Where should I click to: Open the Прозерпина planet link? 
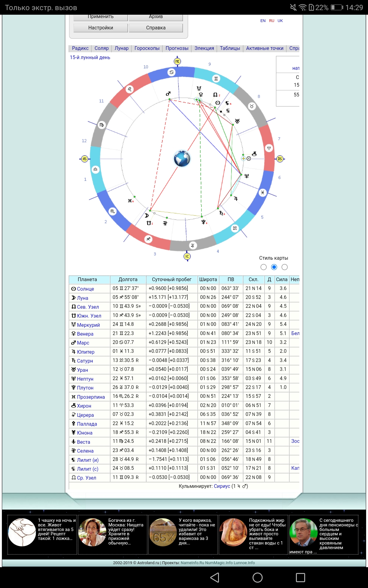pyautogui.click(x=91, y=397)
